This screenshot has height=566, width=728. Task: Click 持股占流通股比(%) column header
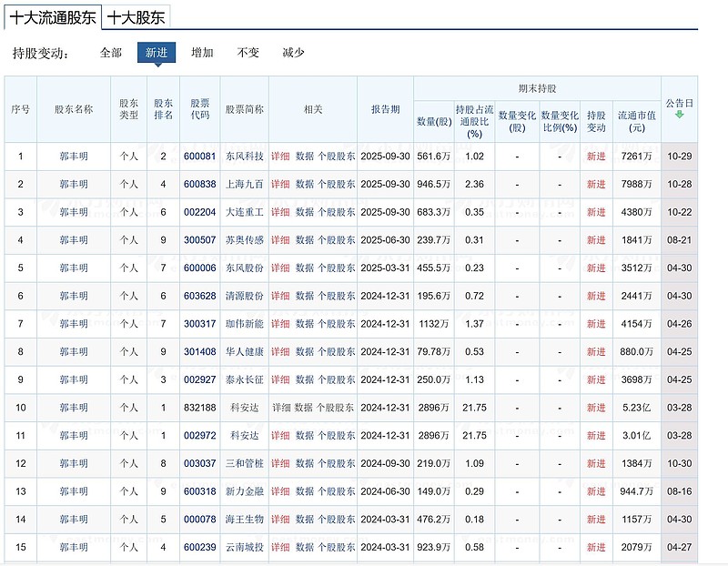pos(474,122)
